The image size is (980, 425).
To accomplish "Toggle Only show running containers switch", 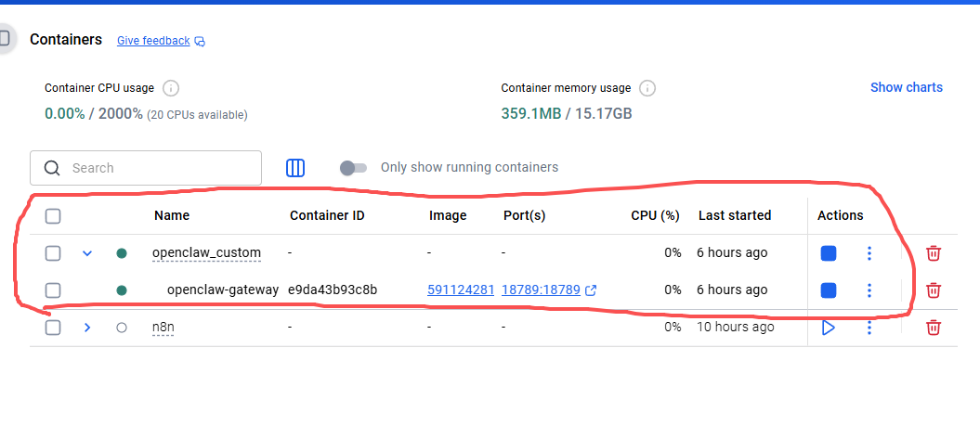I will click(x=353, y=168).
